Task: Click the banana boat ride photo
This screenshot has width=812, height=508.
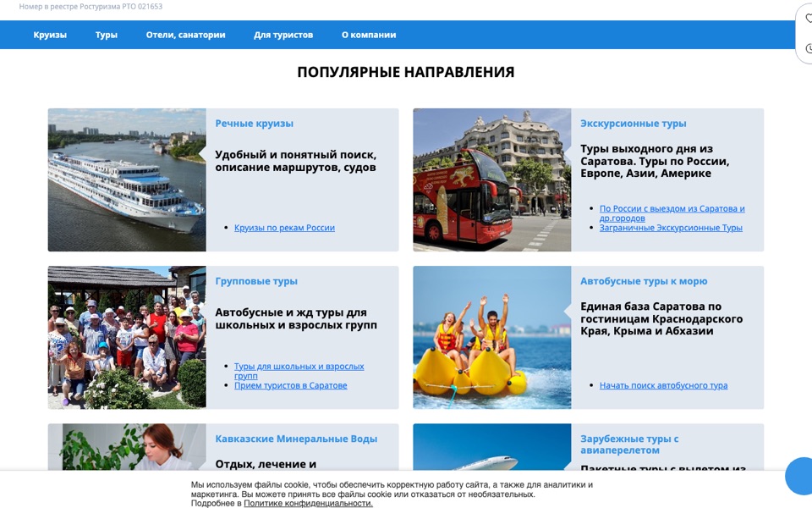Action: pyautogui.click(x=492, y=338)
